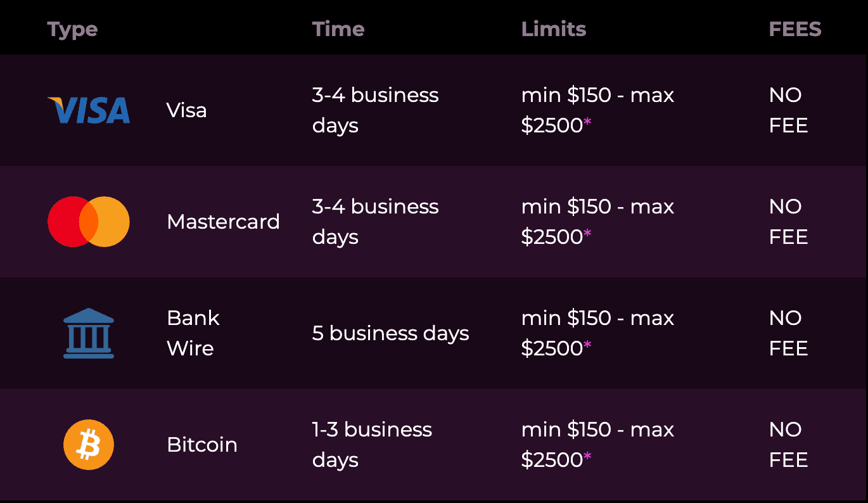The width and height of the screenshot is (868, 503).
Task: Choose the Bitcoin method name
Action: 202,445
